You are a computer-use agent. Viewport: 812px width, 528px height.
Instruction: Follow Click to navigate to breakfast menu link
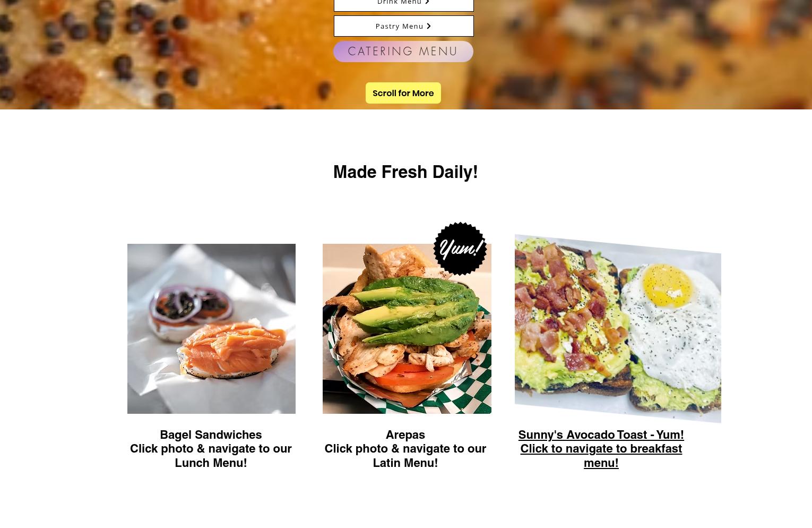click(601, 455)
